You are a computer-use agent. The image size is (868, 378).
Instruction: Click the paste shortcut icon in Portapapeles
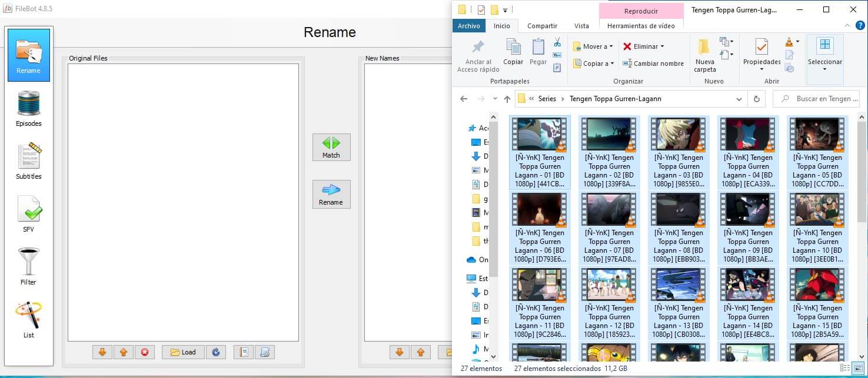click(x=557, y=68)
